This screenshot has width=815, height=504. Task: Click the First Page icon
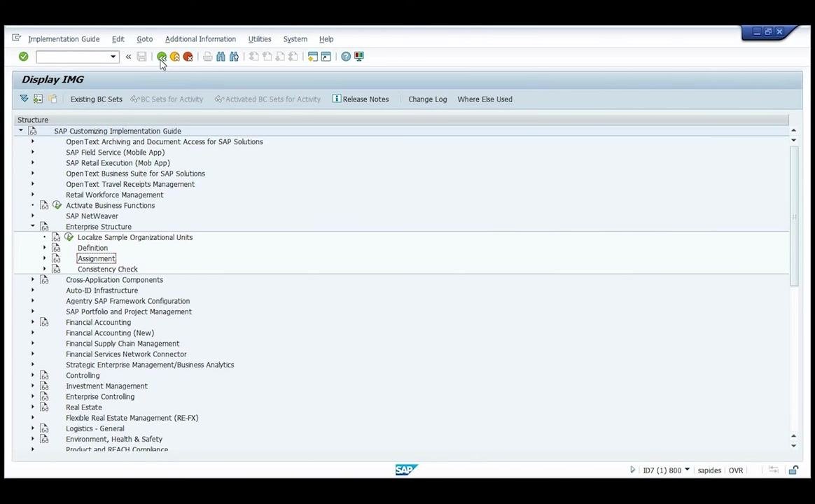point(253,57)
